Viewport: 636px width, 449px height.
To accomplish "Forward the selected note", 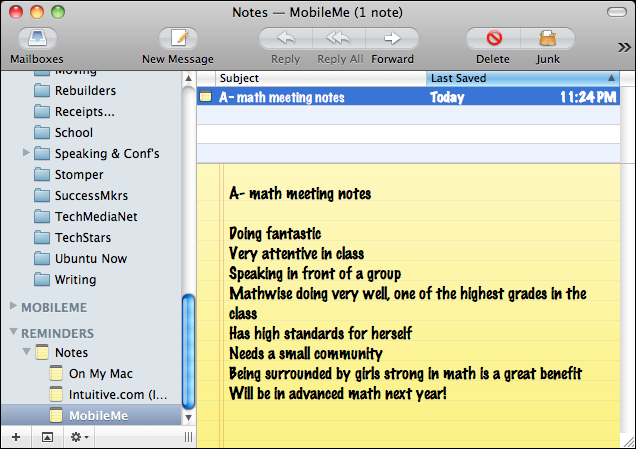I will (x=392, y=39).
